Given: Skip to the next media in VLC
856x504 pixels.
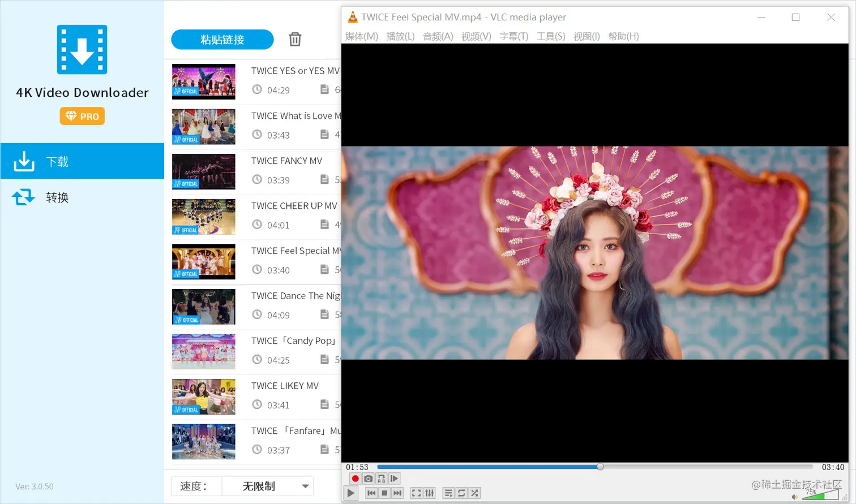Looking at the screenshot, I should point(397,493).
